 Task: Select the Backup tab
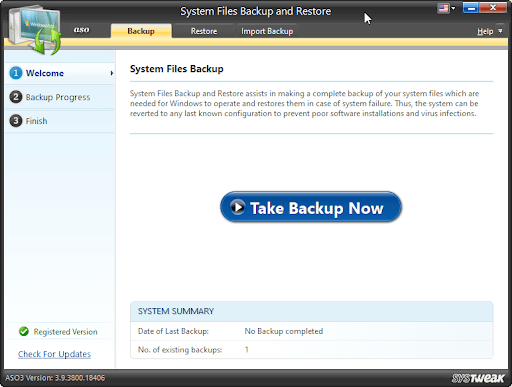point(141,31)
